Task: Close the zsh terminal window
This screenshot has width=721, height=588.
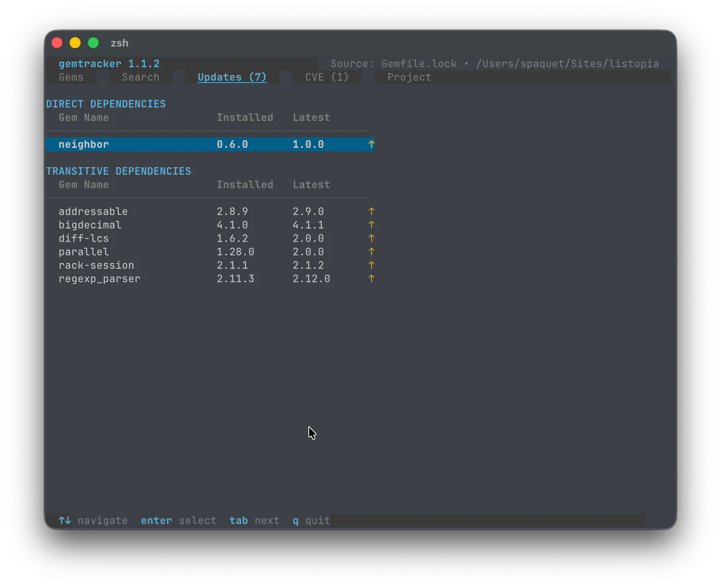Action: tap(57, 43)
